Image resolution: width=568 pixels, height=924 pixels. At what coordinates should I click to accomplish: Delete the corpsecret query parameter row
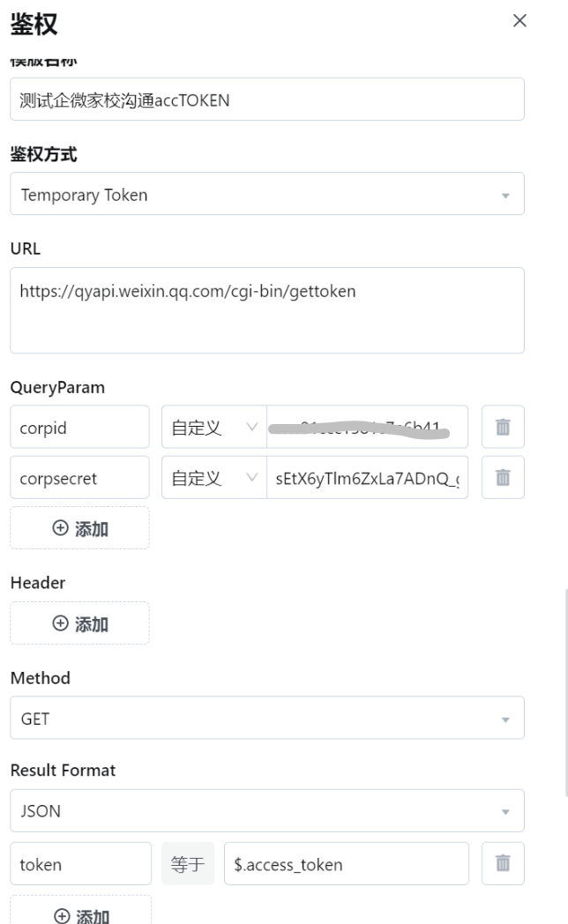pos(503,477)
